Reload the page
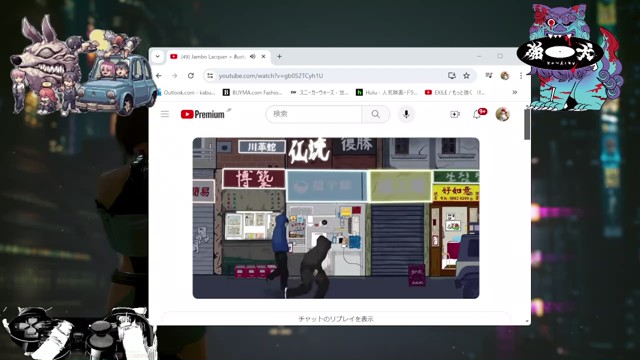Image resolution: width=640 pixels, height=360 pixels. coord(191,76)
